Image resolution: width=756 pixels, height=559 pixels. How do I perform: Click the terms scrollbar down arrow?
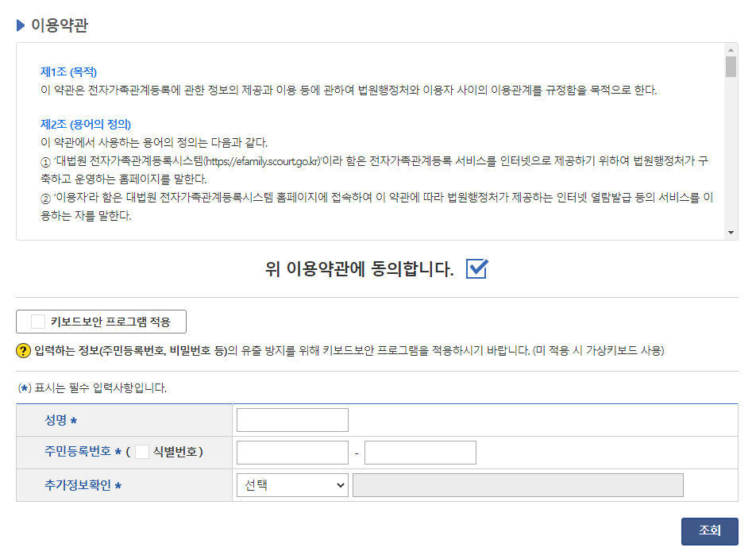pos(731,233)
